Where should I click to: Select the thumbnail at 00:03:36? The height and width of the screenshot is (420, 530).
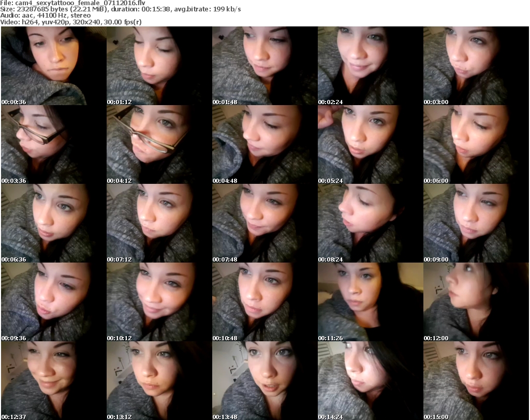click(x=53, y=144)
